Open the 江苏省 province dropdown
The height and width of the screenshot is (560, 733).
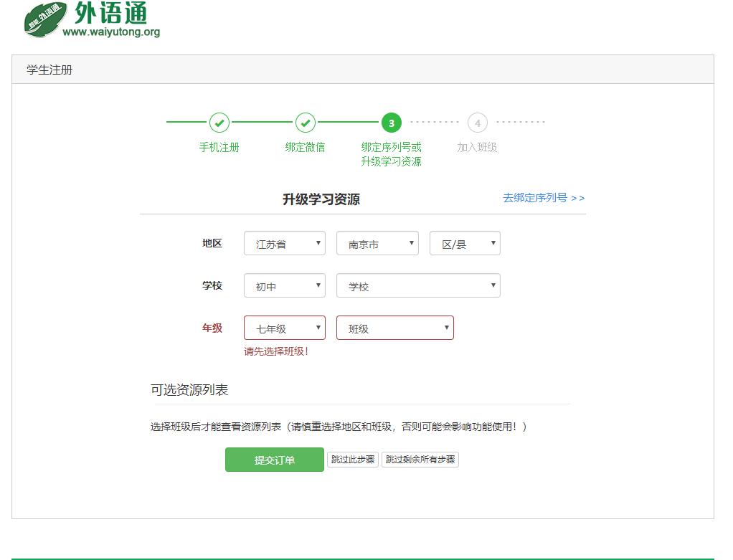(285, 243)
